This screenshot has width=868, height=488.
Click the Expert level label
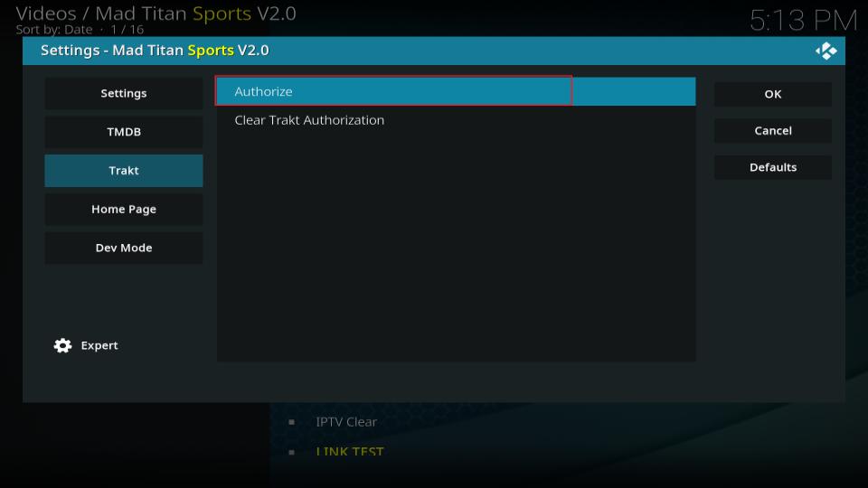click(x=99, y=345)
